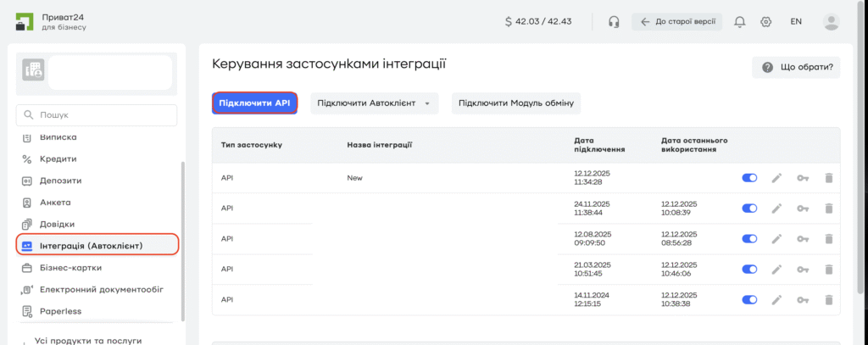Image resolution: width=868 pixels, height=345 pixels.
Task: Open key icon for New integration
Action: coord(802,178)
